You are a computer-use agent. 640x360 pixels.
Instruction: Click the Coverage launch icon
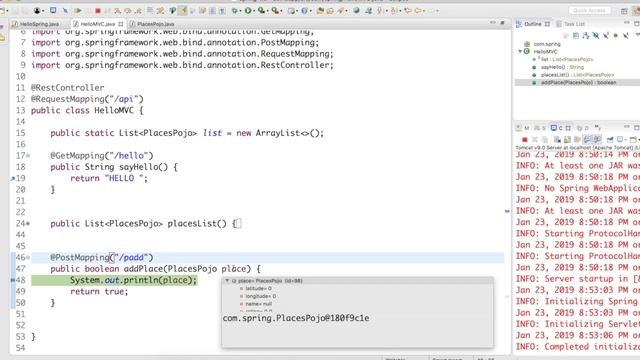pos(261,11)
